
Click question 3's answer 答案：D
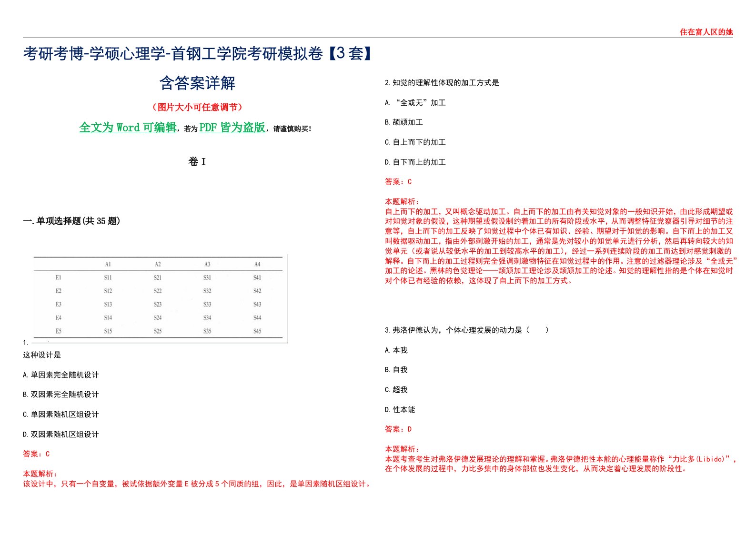[398, 429]
